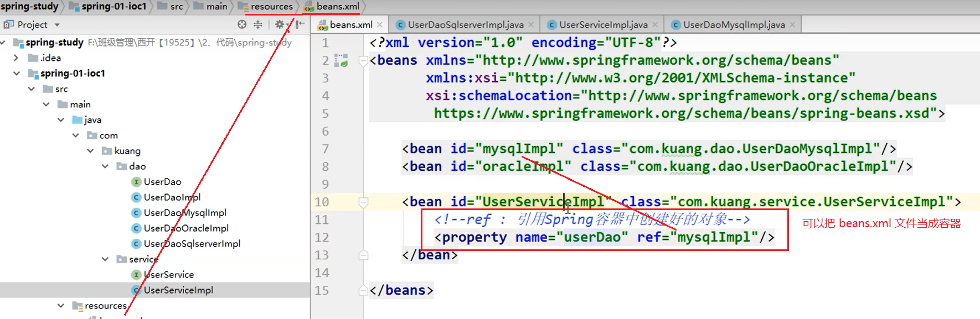Switch to UserDaoMysqlImpl.java tab
Viewport: 980px width, 319px height.
[x=734, y=24]
